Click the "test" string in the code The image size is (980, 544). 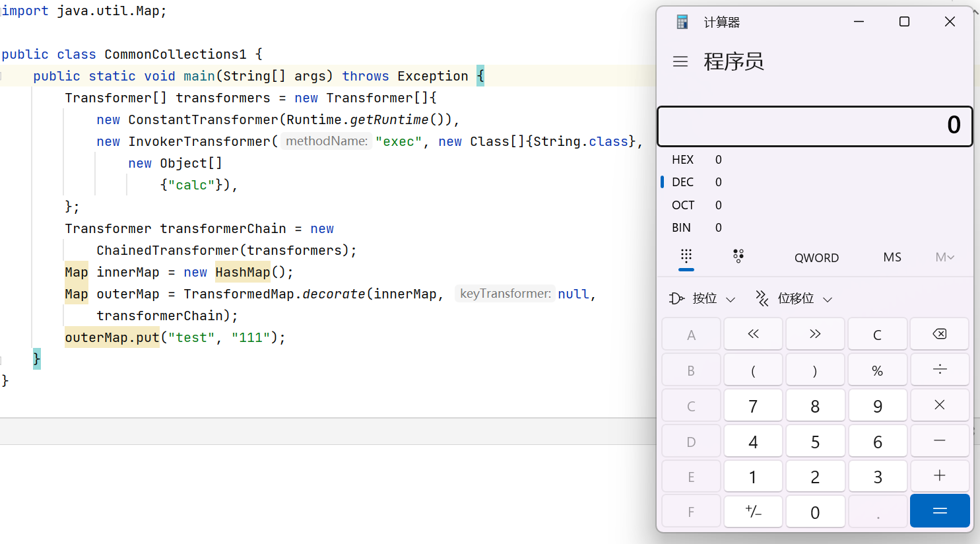coord(191,337)
